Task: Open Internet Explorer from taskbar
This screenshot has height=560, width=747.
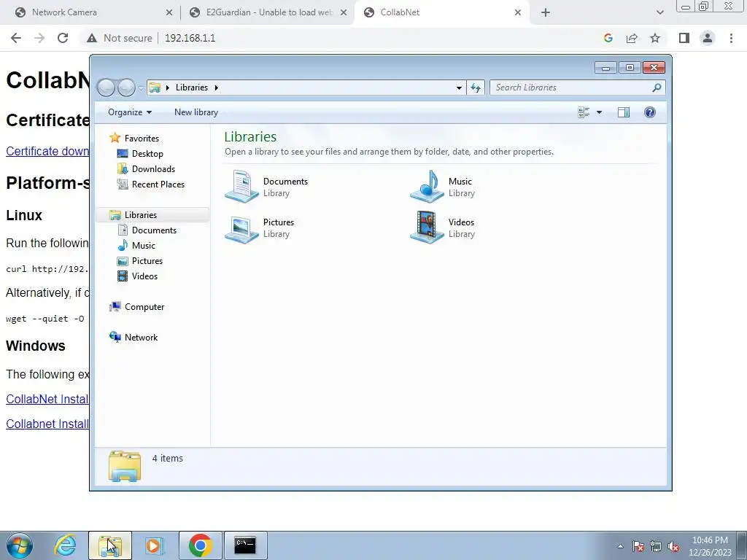Action: point(65,545)
